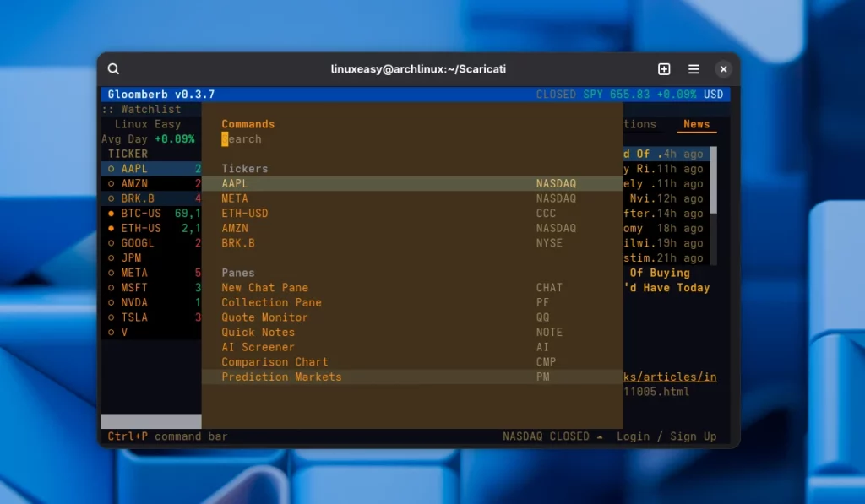Screen dimensions: 865x504
Task: Select Prediction Markets from the command palette
Action: click(280, 377)
